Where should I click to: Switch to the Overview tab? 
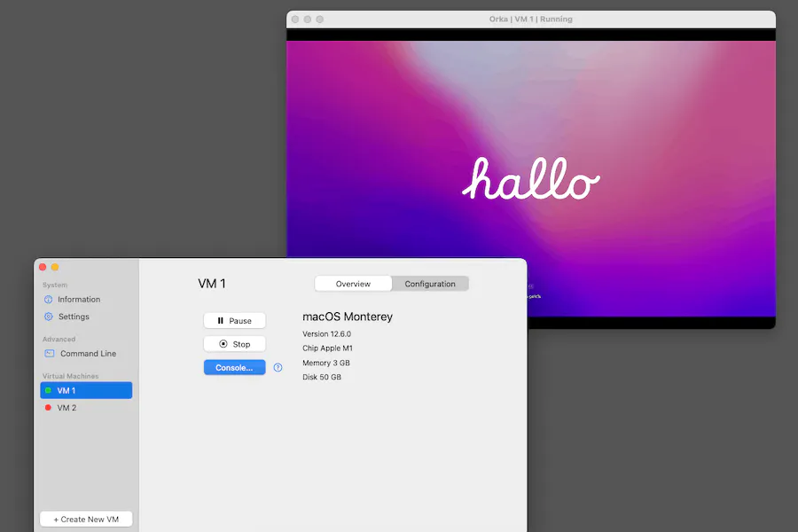(353, 284)
